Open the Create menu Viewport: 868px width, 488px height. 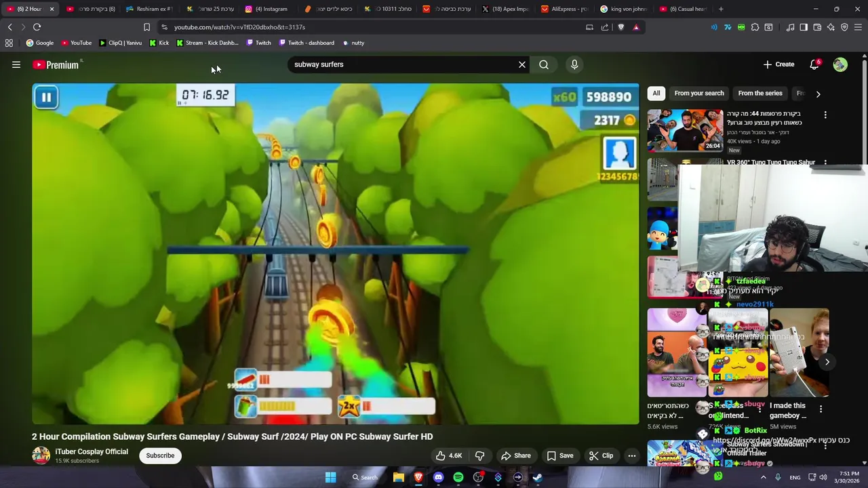(x=778, y=64)
